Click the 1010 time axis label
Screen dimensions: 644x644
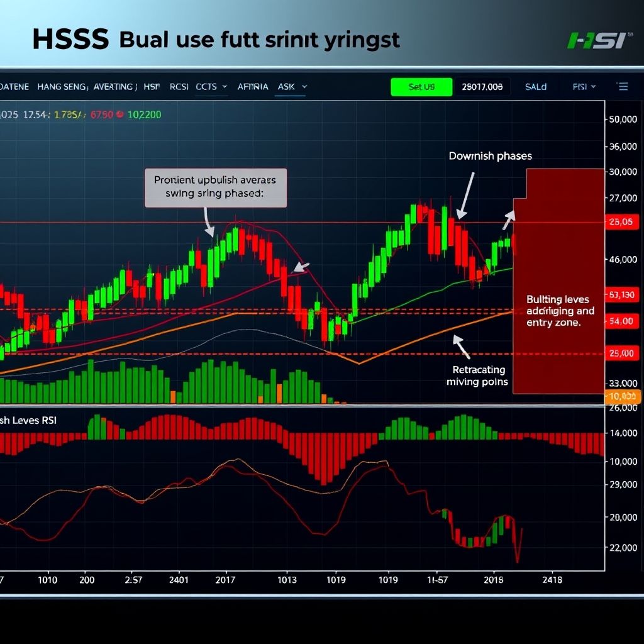[x=48, y=580]
